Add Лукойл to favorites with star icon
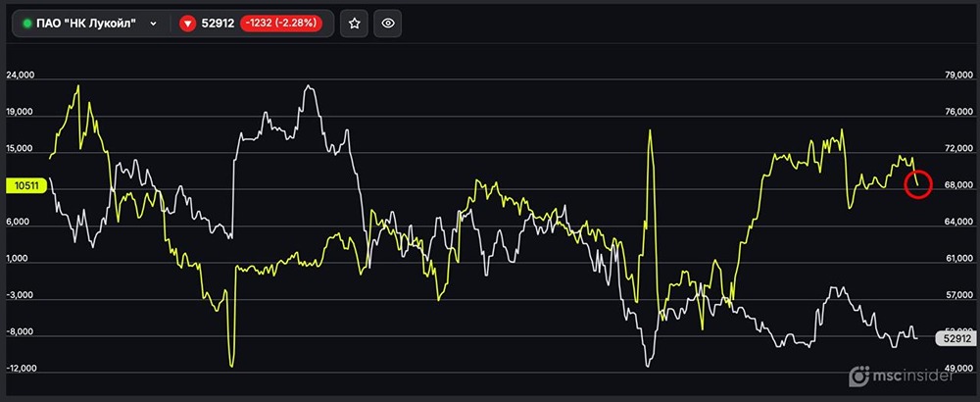This screenshot has height=402, width=980. click(x=355, y=24)
